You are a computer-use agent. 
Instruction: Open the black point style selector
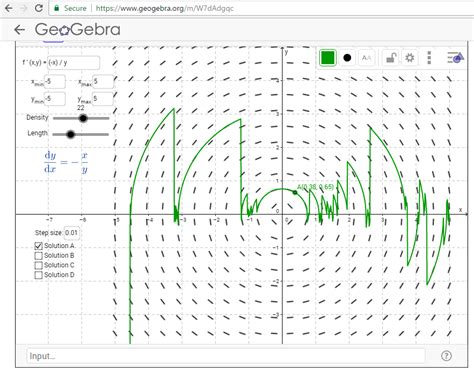coord(347,58)
